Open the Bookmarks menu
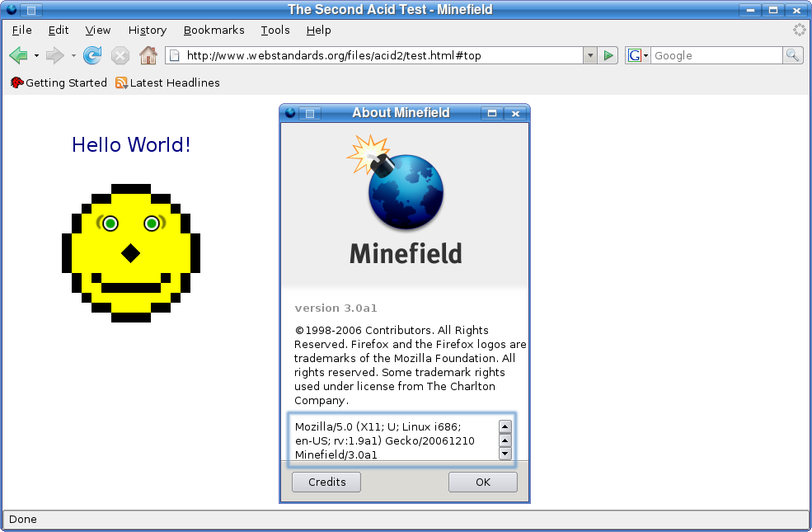Viewport: 812px width, 532px height. coord(214,30)
